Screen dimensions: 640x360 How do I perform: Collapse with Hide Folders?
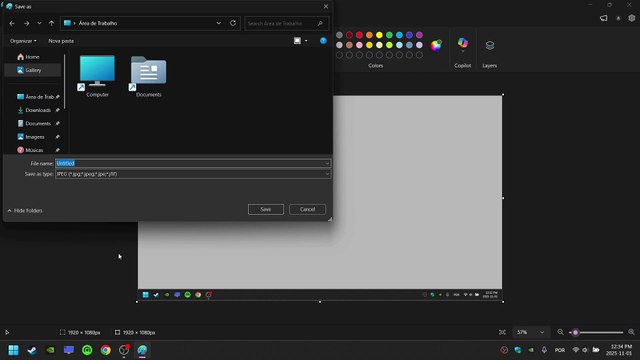(x=25, y=211)
